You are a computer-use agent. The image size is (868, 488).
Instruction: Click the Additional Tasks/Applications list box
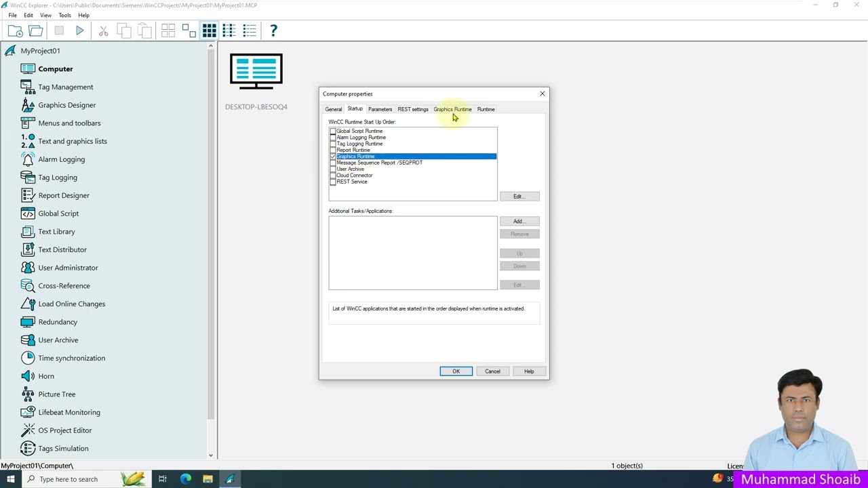pos(413,253)
